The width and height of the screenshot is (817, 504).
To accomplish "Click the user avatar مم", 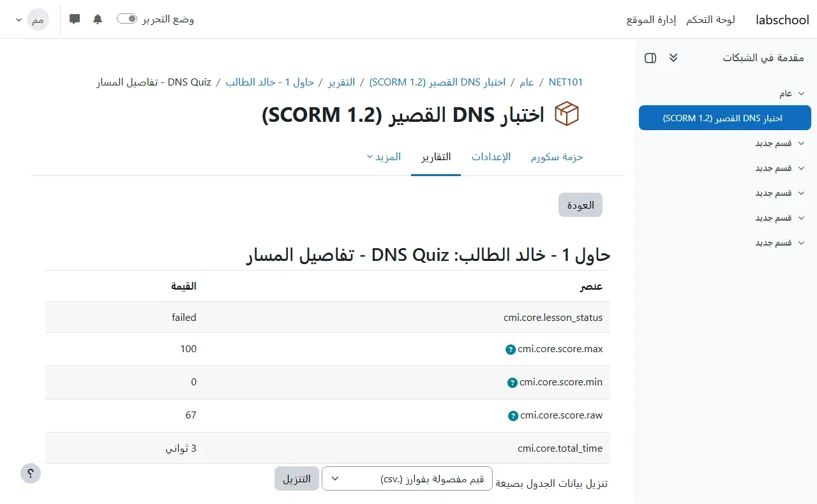I will point(38,20).
